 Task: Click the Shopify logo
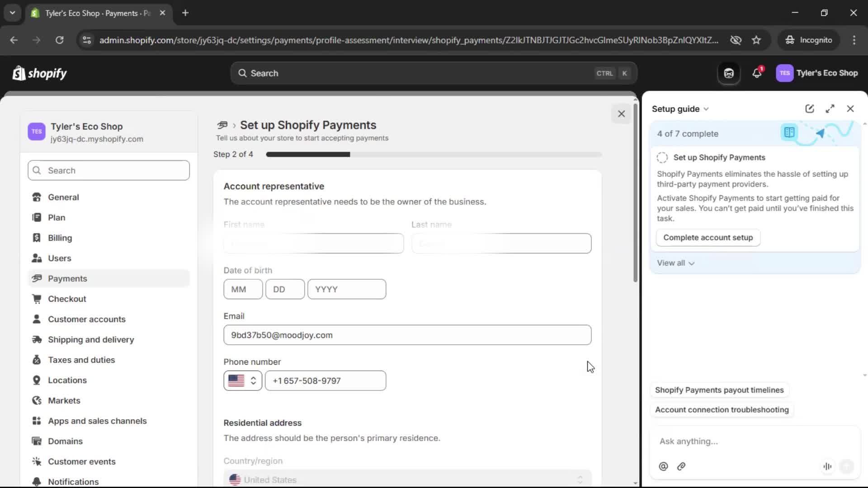click(x=40, y=73)
